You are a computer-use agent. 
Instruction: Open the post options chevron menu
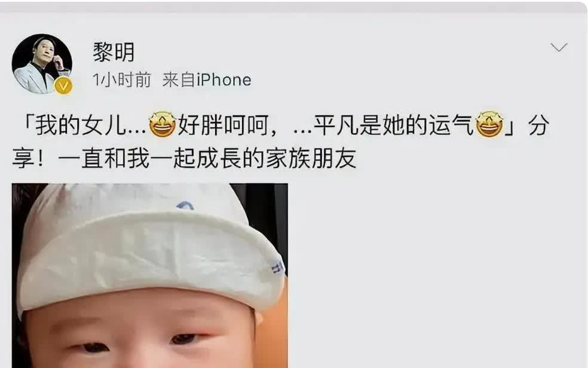coord(559,47)
